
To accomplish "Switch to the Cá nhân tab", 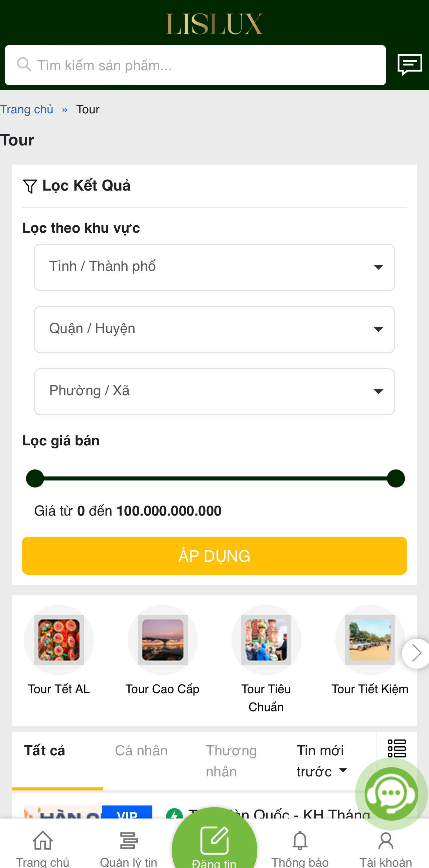I will click(x=141, y=751).
